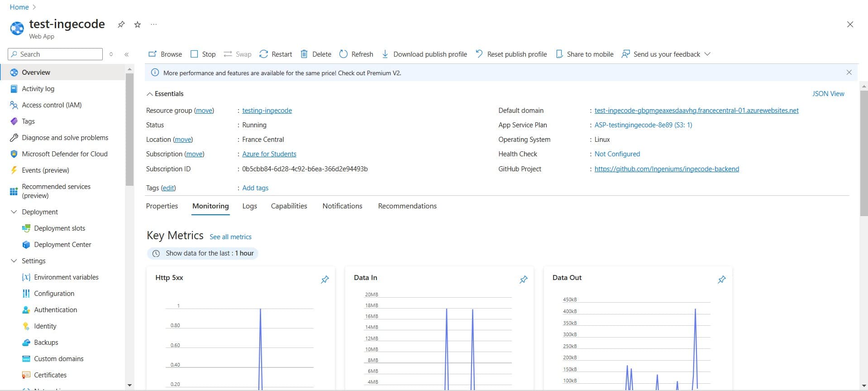Collapse the Deployment menu group

14,212
